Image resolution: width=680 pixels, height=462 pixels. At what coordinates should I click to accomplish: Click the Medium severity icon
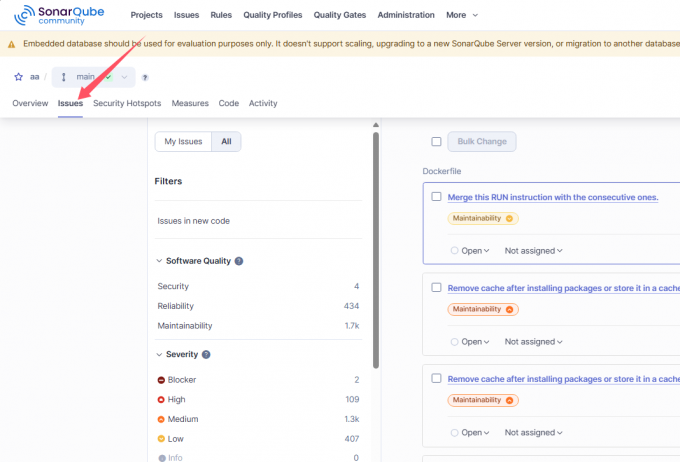(x=161, y=419)
